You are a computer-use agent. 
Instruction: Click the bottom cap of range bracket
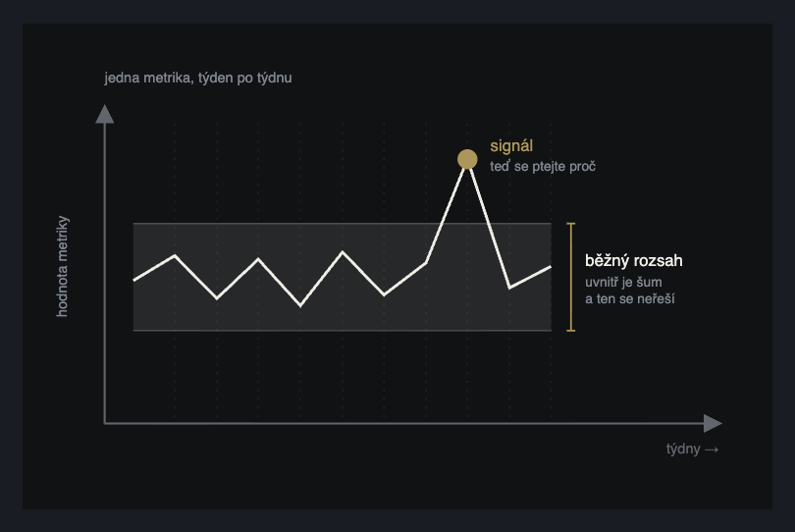pyautogui.click(x=571, y=331)
